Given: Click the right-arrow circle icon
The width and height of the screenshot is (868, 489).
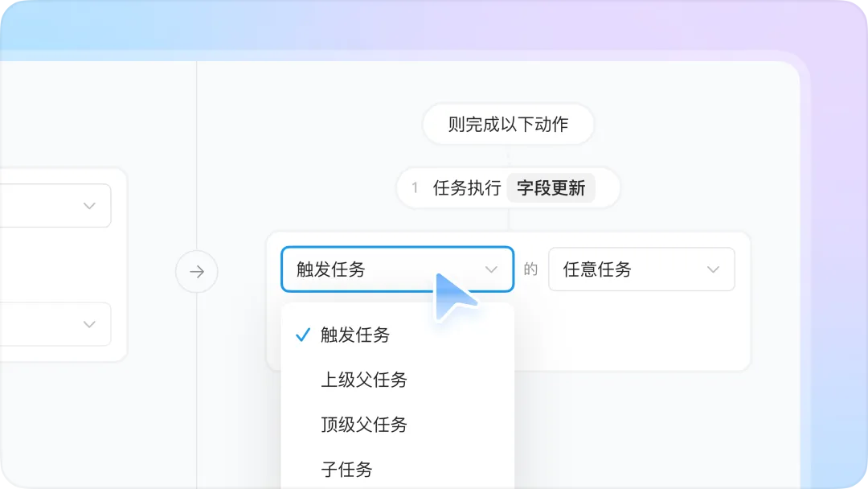Looking at the screenshot, I should coord(197,271).
